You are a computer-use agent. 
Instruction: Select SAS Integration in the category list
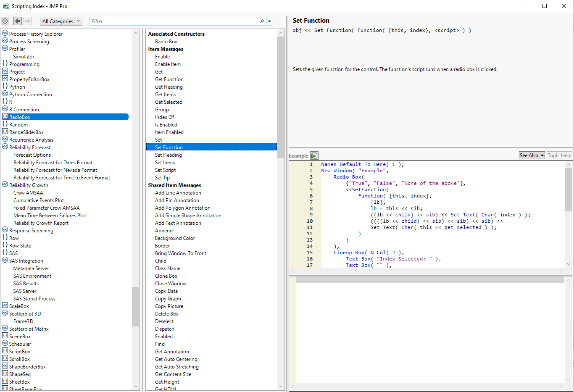coord(26,260)
